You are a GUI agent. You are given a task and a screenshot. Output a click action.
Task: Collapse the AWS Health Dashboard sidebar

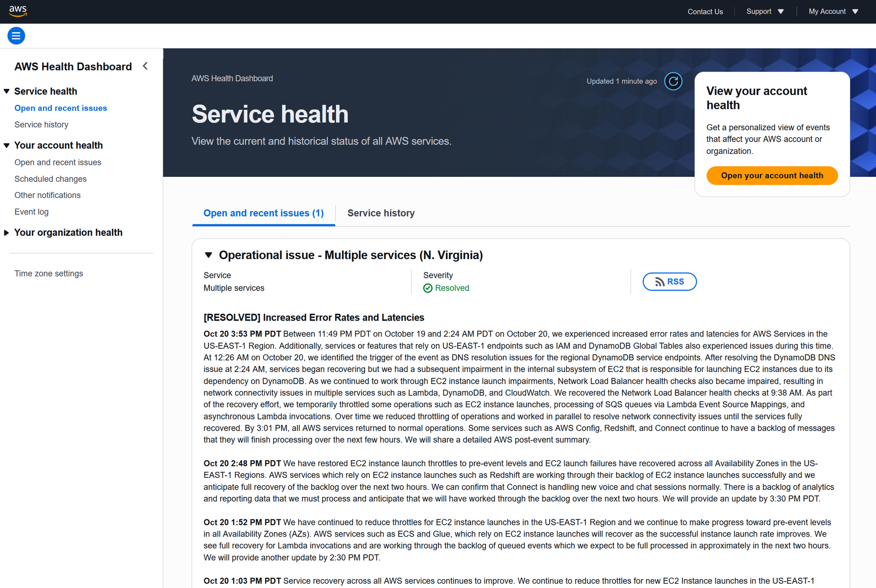[x=146, y=66]
